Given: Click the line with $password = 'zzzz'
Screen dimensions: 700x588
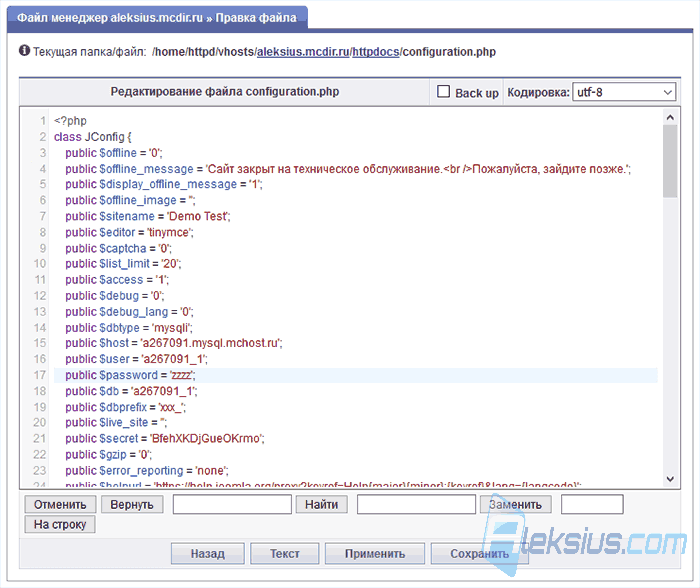Looking at the screenshot, I should [355, 375].
